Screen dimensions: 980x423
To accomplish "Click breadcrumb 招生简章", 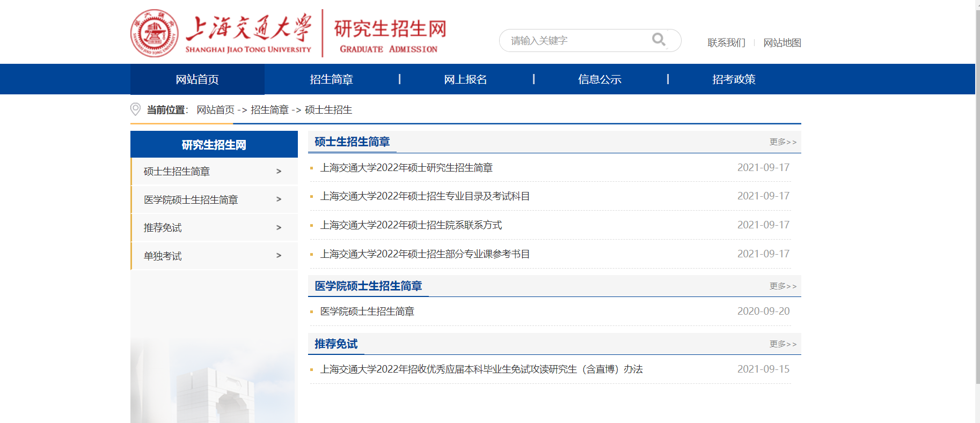I will point(269,110).
